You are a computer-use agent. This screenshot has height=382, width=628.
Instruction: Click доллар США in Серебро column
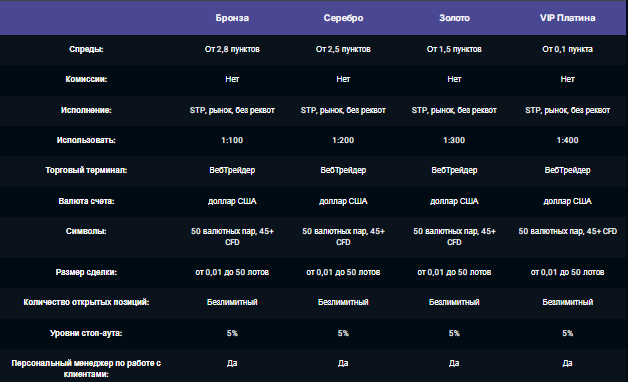click(x=343, y=201)
